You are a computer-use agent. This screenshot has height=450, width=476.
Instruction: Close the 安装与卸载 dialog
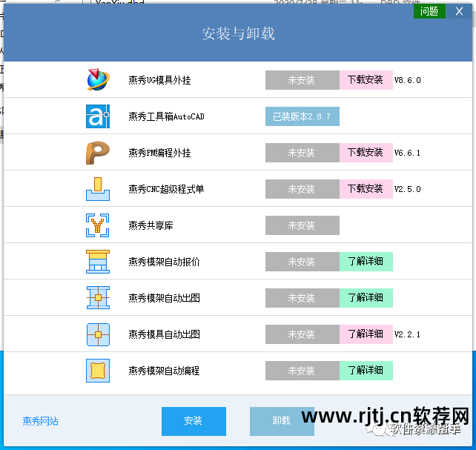tap(459, 12)
